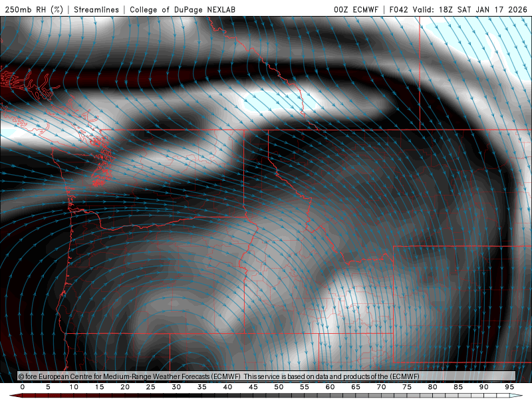Viewport: 532px width, 399px height.
Task: Click the '250mb RH (%)' title text
Action: [x=35, y=9]
